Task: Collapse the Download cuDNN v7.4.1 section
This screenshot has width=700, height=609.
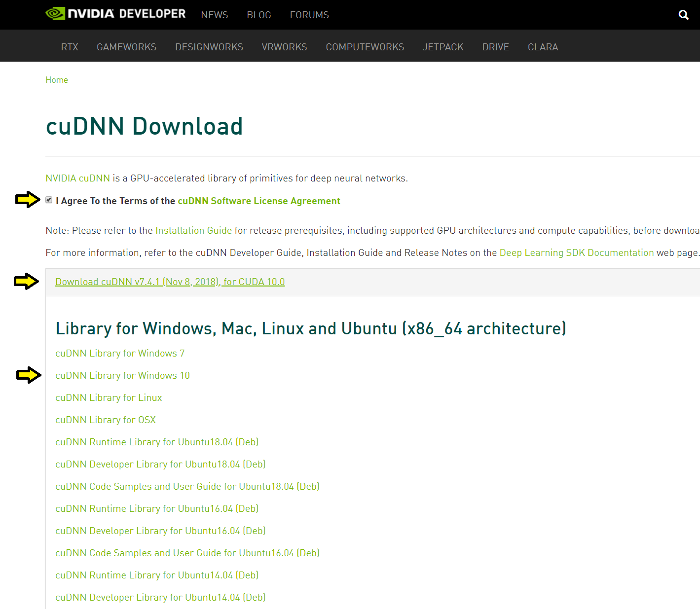Action: tap(170, 282)
